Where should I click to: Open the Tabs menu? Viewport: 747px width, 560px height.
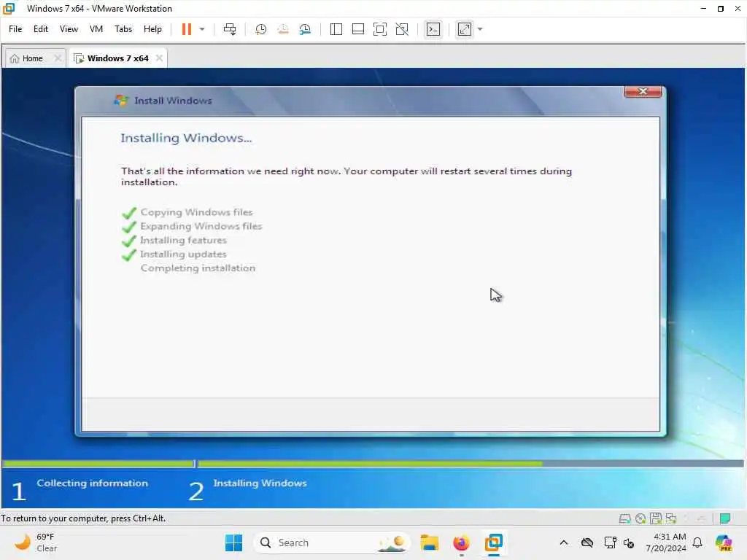point(123,29)
